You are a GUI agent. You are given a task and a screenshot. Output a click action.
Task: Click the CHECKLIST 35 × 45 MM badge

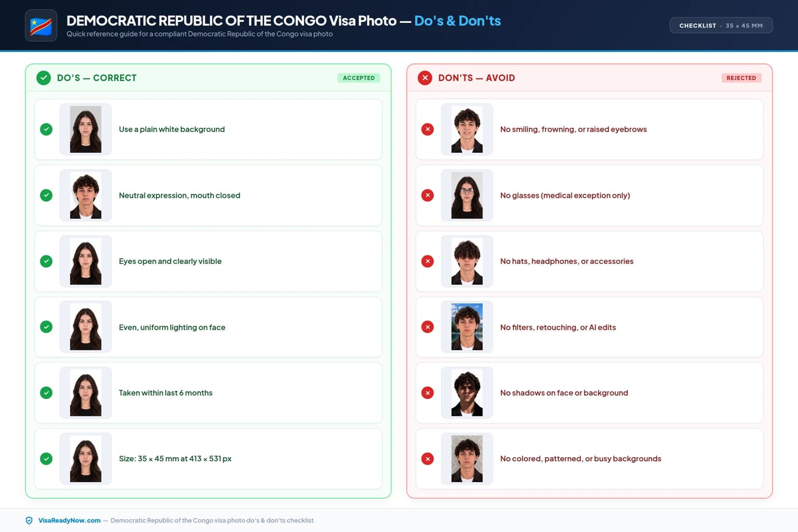tap(721, 25)
